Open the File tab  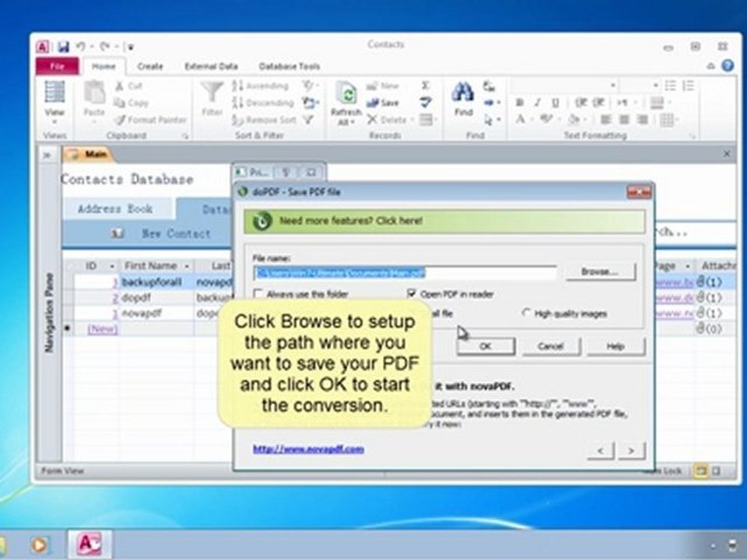click(x=57, y=66)
